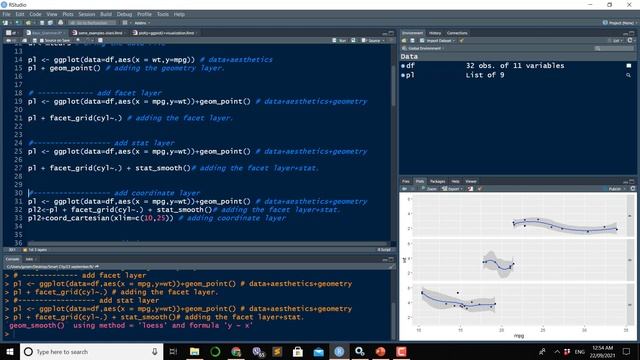640x360 pixels.
Task: Click the re-run previous code icon
Action: (353, 40)
